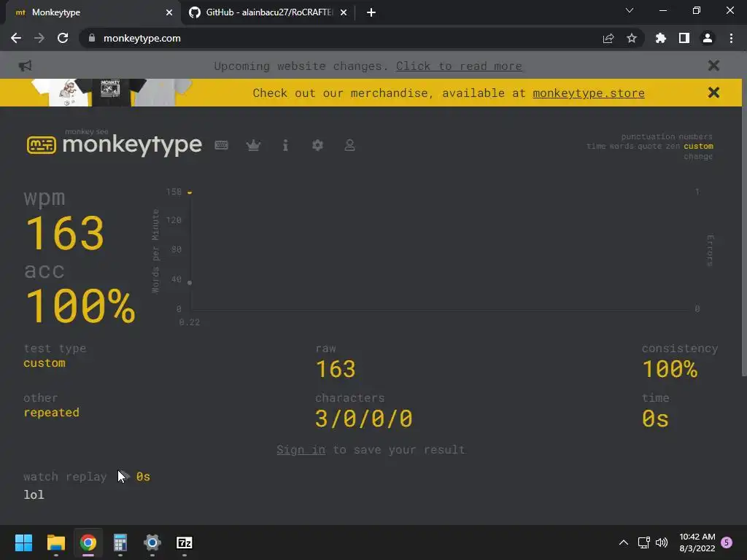Open the leaderboards crown icon

[253, 145]
